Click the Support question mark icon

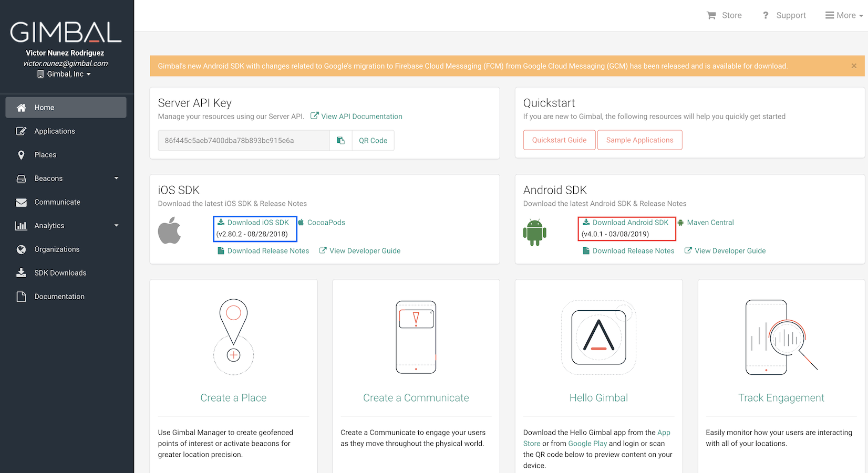coord(766,15)
